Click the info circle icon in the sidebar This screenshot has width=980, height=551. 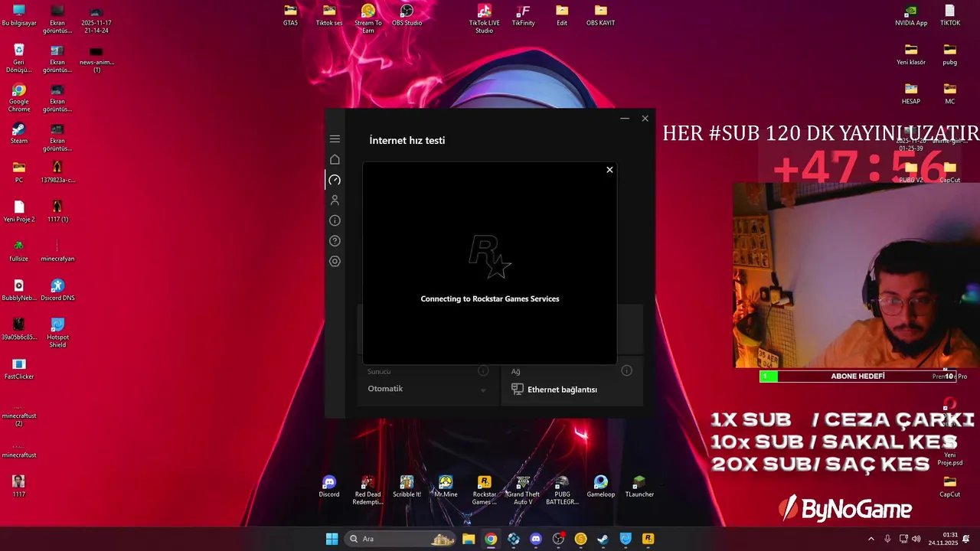click(335, 220)
